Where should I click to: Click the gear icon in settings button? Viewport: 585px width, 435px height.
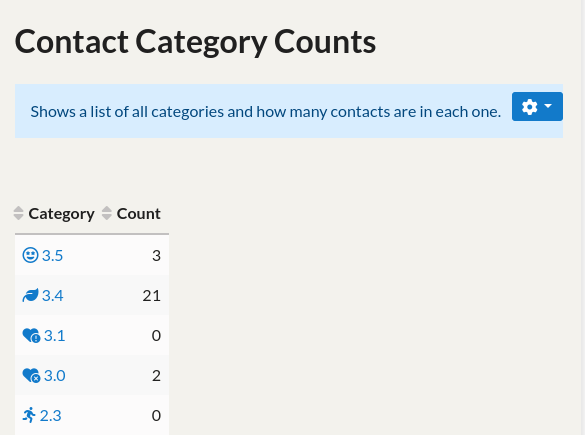click(529, 107)
